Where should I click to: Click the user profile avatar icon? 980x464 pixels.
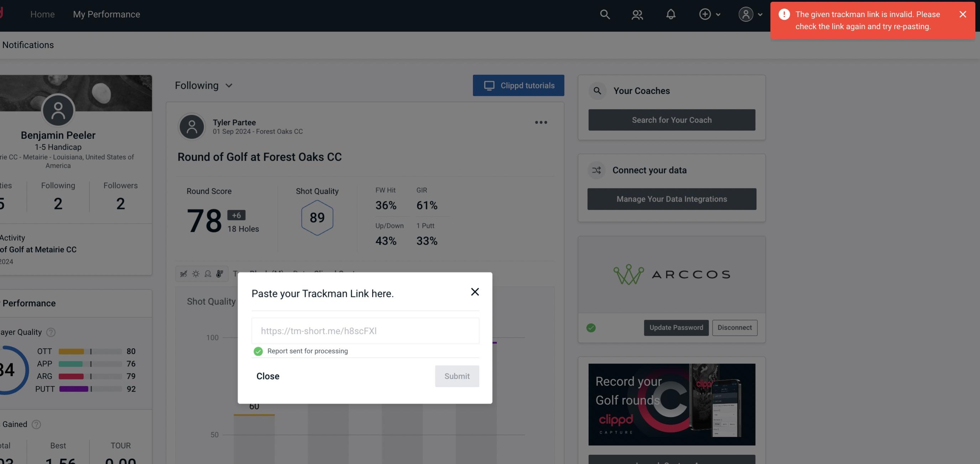pyautogui.click(x=746, y=14)
